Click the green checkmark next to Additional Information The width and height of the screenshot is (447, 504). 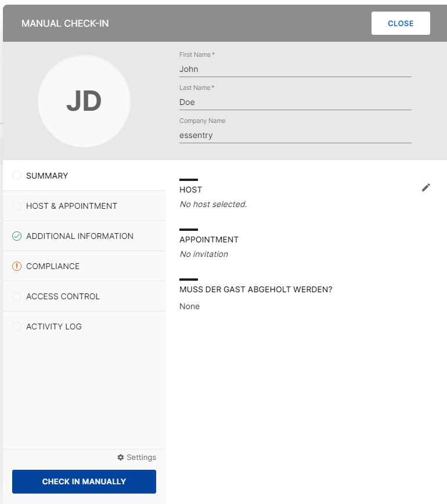tap(17, 236)
